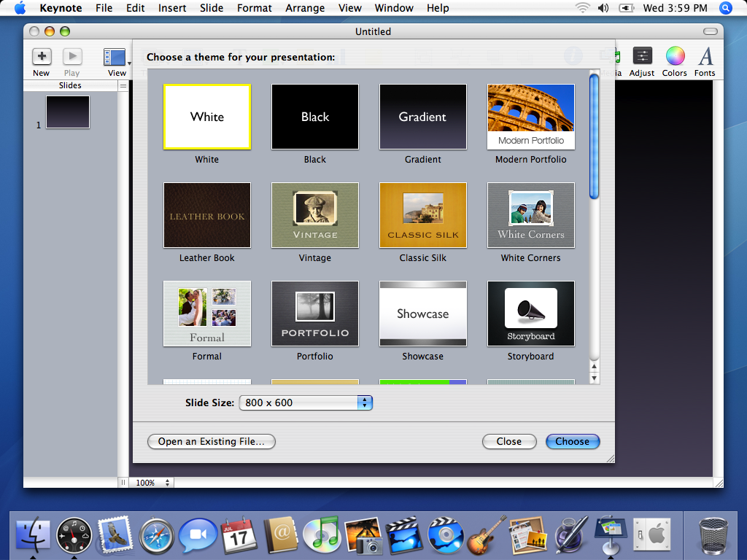Select the Storyboard theme thumbnail
747x560 pixels.
(531, 314)
